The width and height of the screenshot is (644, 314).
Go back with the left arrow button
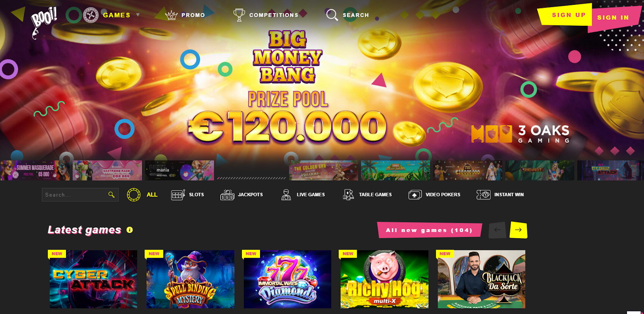click(x=497, y=230)
